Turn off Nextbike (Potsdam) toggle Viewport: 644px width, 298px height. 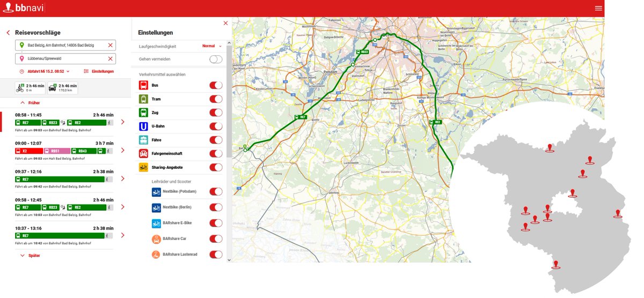coord(216,192)
